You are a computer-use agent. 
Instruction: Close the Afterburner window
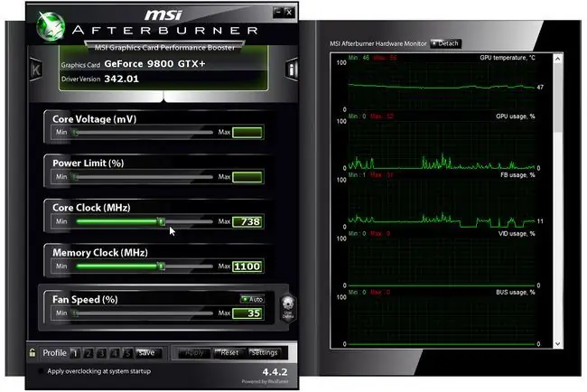(289, 13)
